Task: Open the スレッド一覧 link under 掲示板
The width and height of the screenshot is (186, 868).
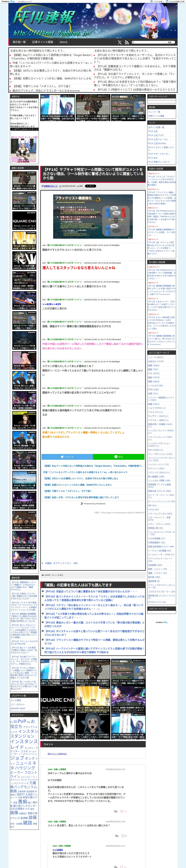Action: pyautogui.click(x=154, y=112)
